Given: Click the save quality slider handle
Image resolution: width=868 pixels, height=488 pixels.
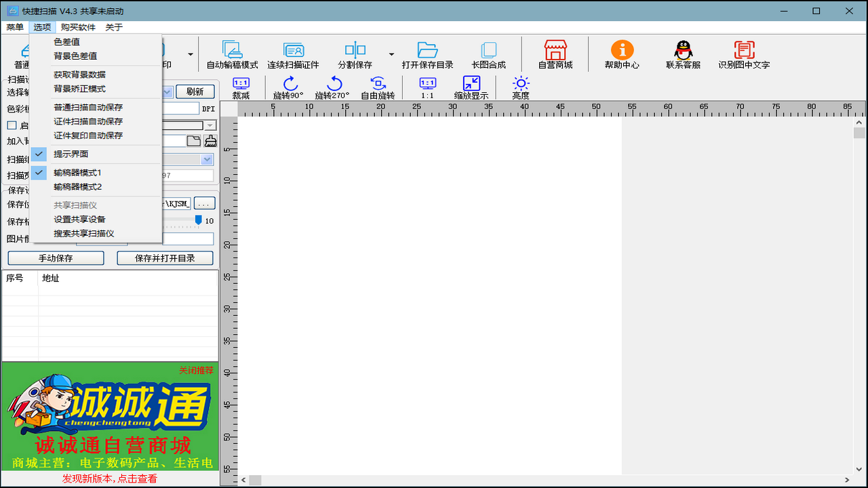Looking at the screenshot, I should (199, 220).
